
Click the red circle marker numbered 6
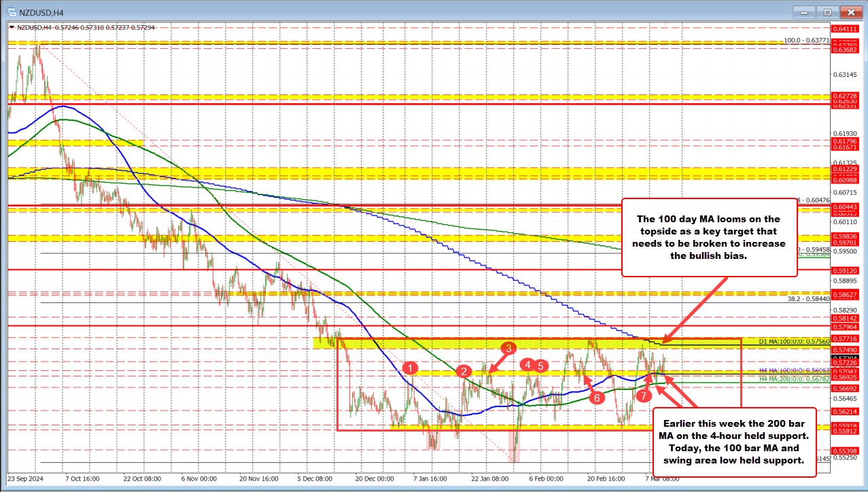click(x=597, y=398)
